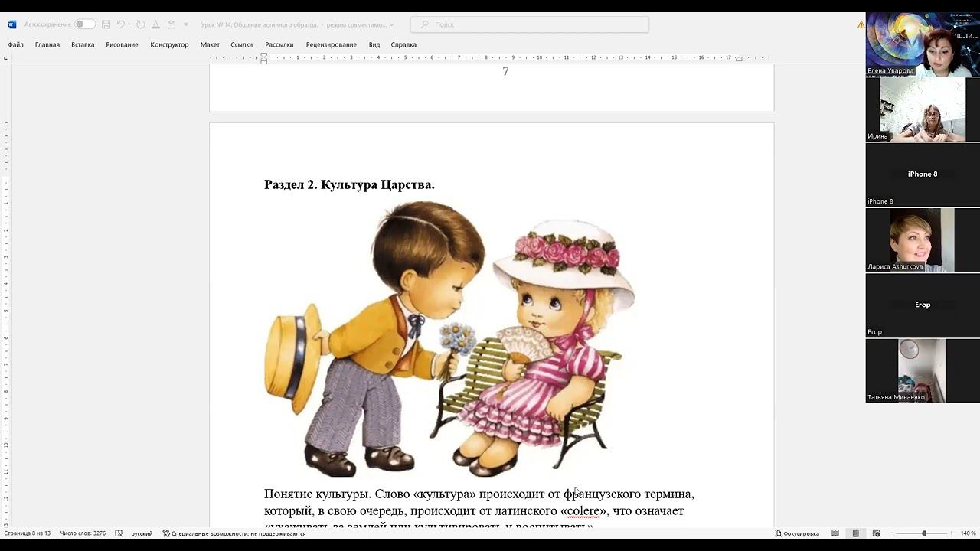Switch to the Рецензирование tab
980x551 pixels.
[x=332, y=44]
